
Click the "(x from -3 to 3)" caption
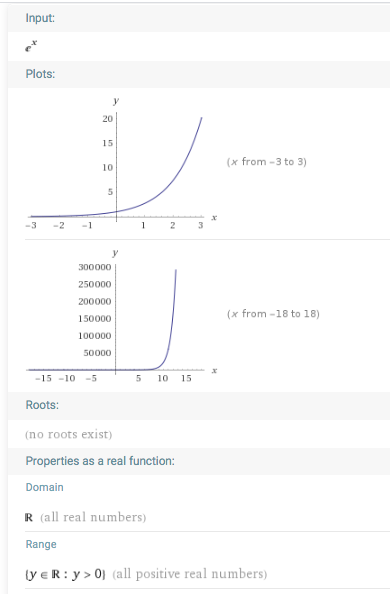(x=266, y=162)
